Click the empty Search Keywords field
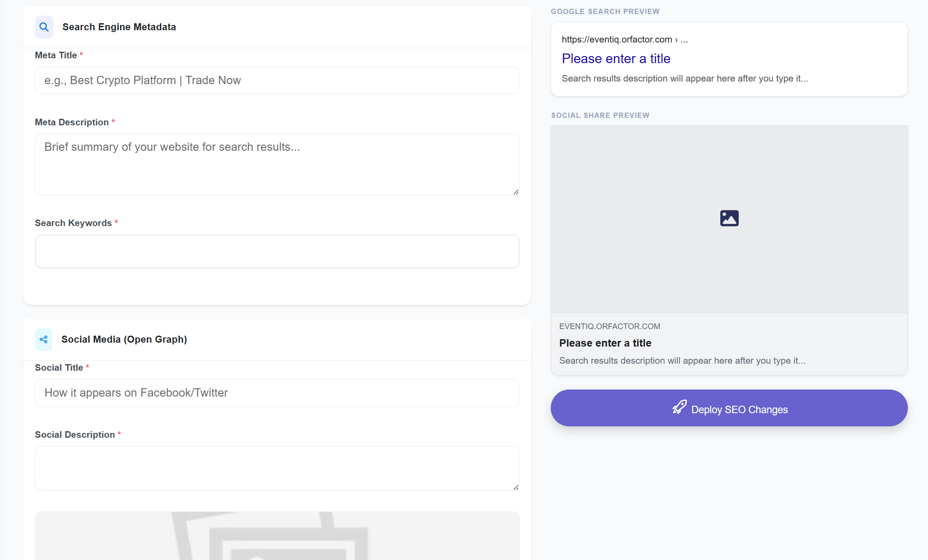 [277, 251]
